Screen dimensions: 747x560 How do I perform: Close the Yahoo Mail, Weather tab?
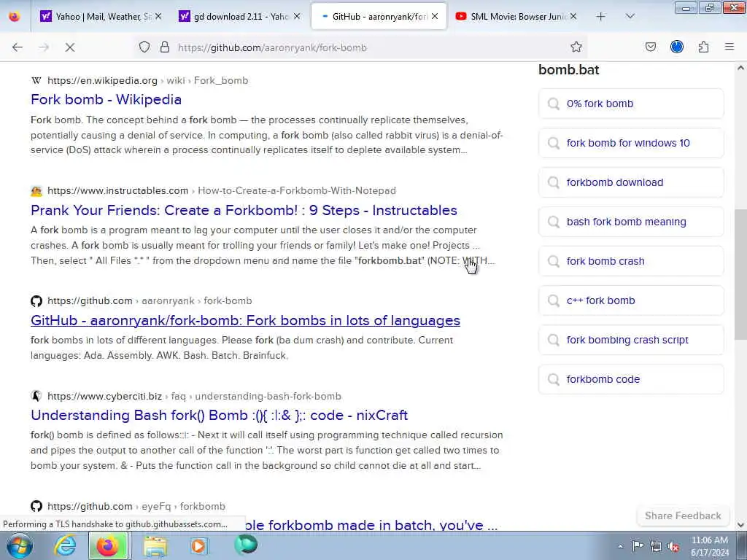click(x=158, y=17)
